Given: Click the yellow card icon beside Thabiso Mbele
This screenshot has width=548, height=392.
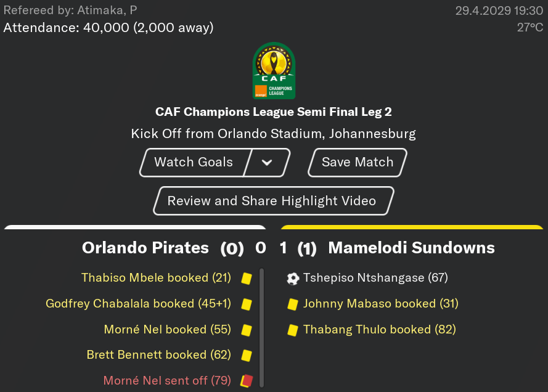Looking at the screenshot, I should click(247, 279).
